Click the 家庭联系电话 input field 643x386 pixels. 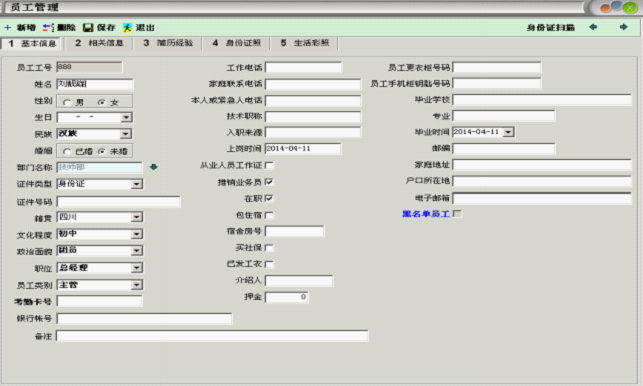[313, 84]
